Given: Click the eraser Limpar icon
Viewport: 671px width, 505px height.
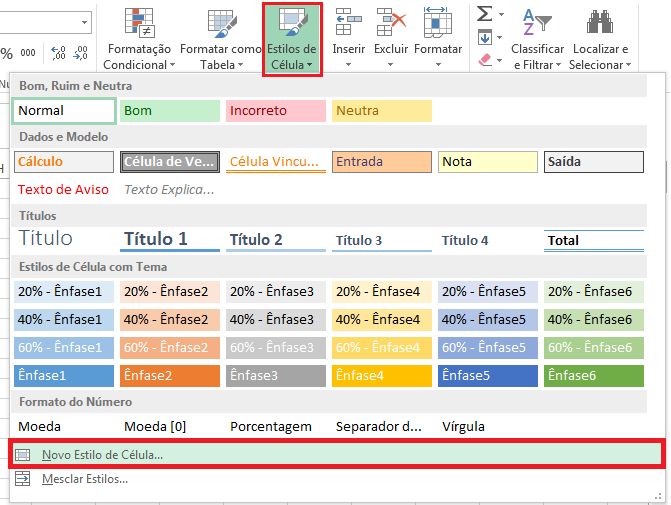Looking at the screenshot, I should [x=486, y=60].
